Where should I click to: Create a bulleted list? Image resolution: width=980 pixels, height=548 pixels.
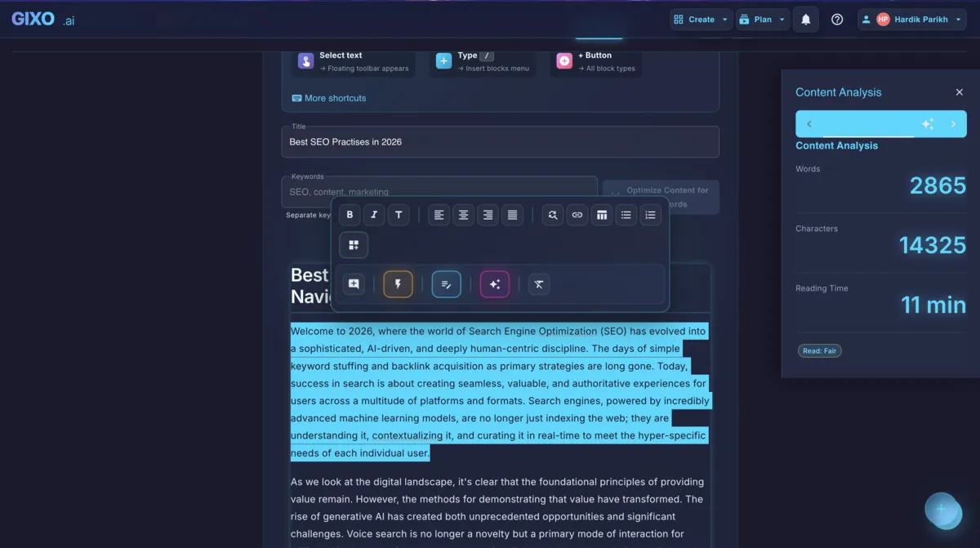coord(626,214)
